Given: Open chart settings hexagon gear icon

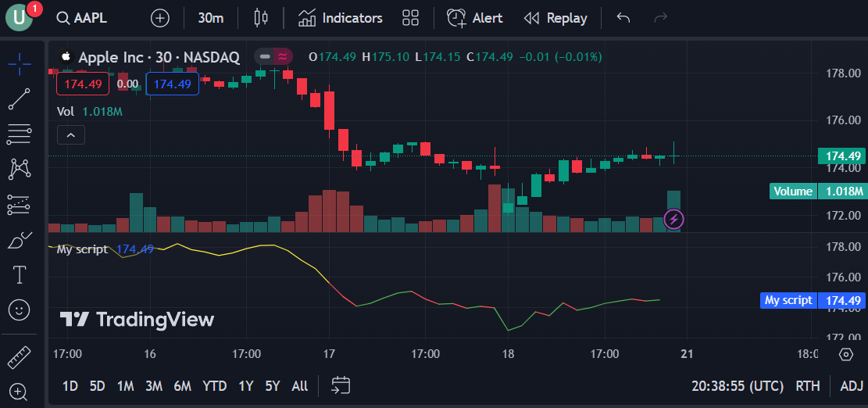Looking at the screenshot, I should tap(845, 355).
